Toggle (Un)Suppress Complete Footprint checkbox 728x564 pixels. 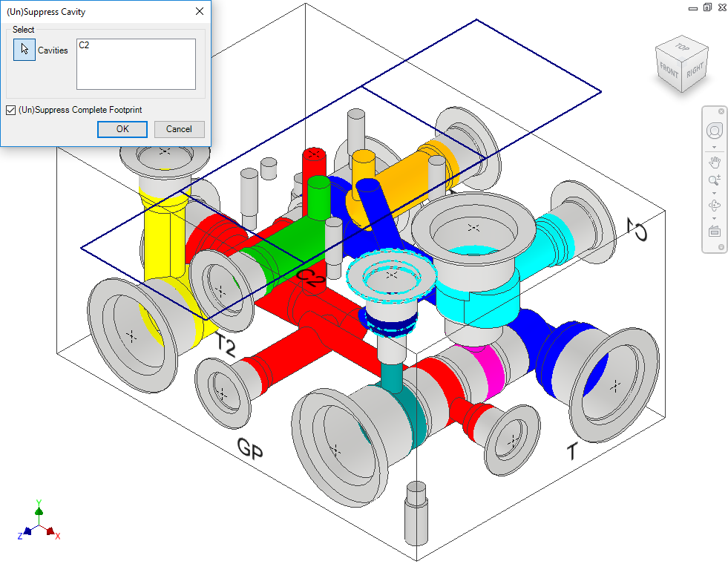click(10, 110)
